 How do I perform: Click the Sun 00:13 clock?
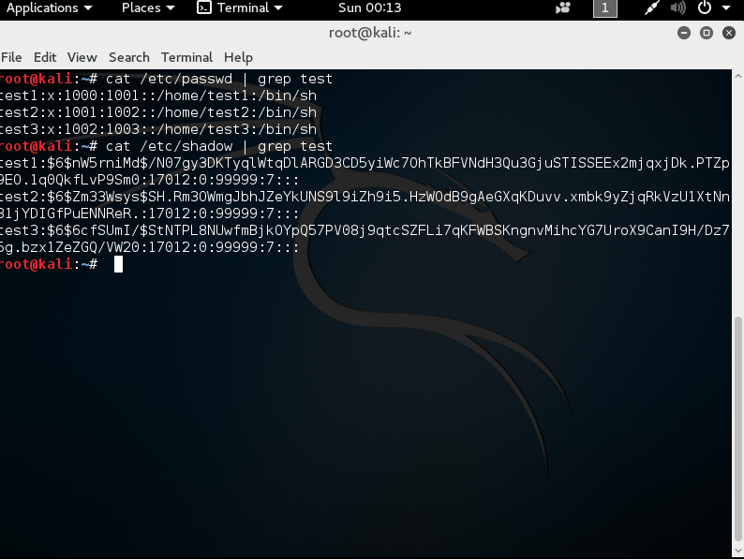coord(369,8)
